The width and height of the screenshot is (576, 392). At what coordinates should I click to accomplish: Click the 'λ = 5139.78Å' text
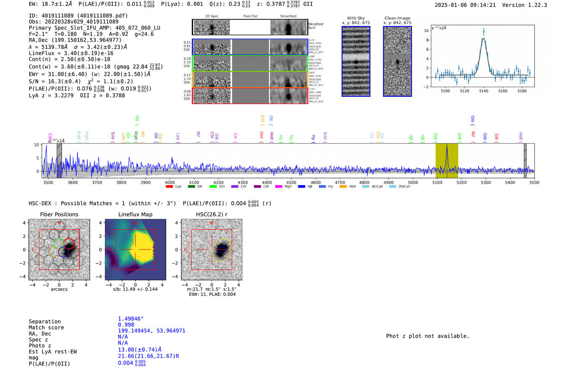pyautogui.click(x=48, y=47)
